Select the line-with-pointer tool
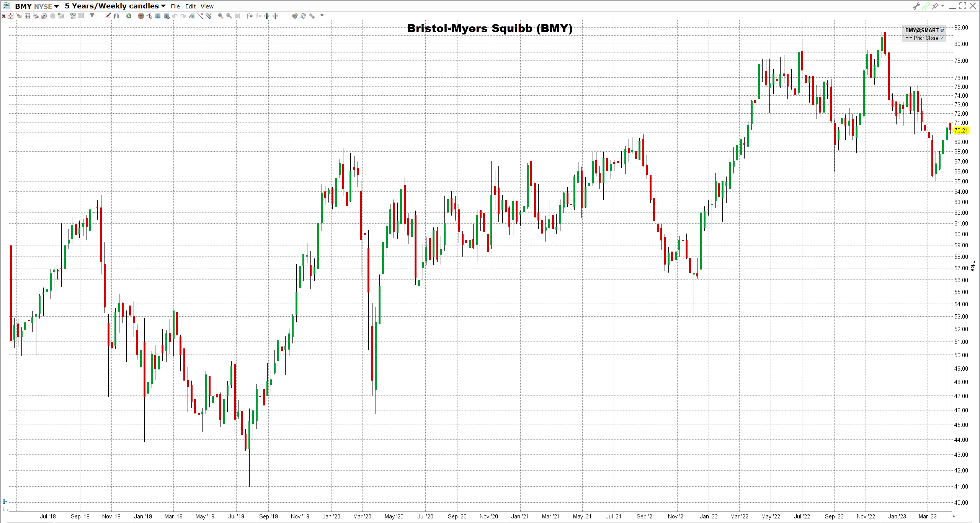Image resolution: width=980 pixels, height=523 pixels. [x=149, y=16]
